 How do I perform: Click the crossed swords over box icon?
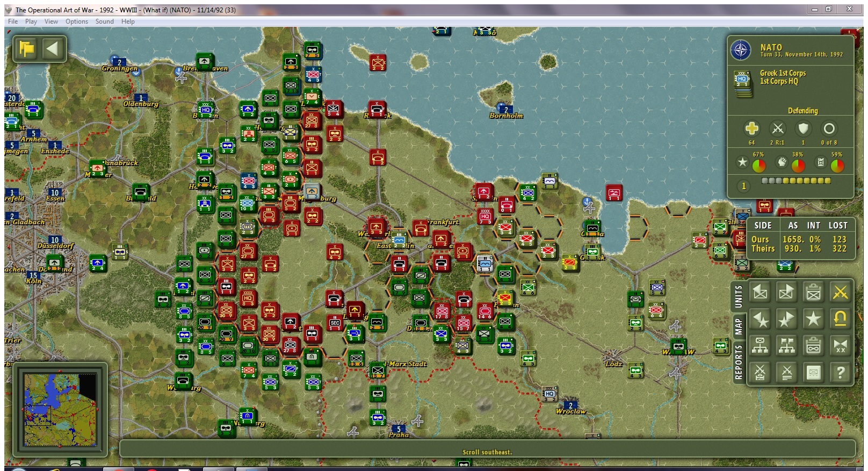(x=759, y=372)
